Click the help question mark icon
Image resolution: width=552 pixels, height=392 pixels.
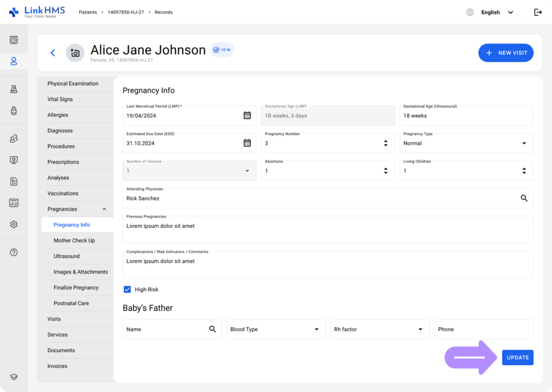[14, 252]
